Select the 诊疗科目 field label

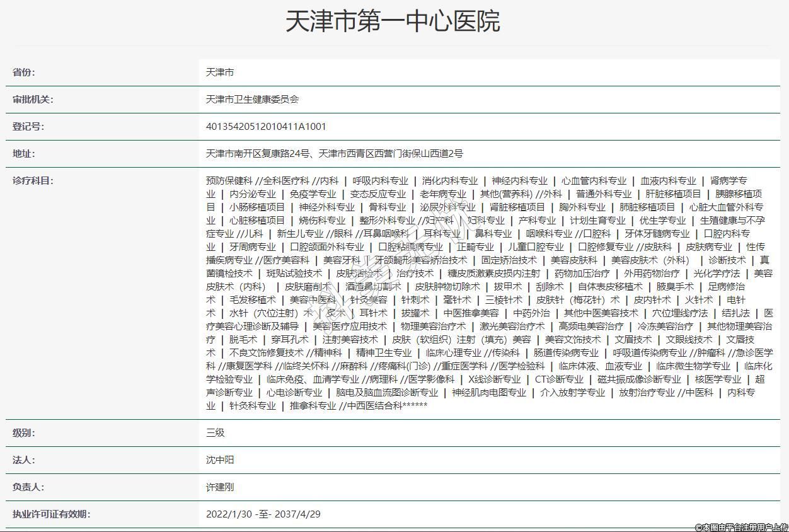click(x=33, y=181)
